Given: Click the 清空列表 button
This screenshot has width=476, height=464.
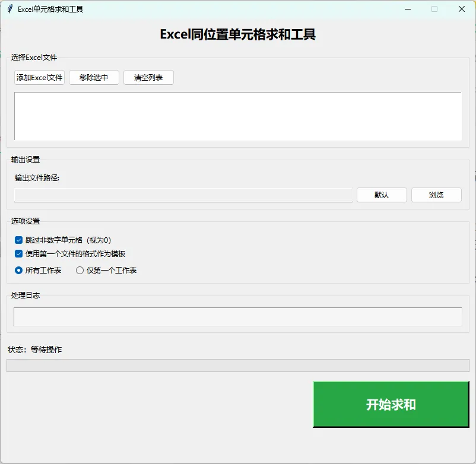Looking at the screenshot, I should 148,78.
